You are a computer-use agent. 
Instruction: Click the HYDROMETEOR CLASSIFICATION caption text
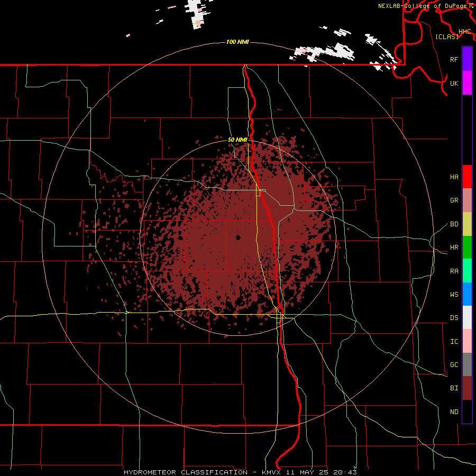[186, 472]
